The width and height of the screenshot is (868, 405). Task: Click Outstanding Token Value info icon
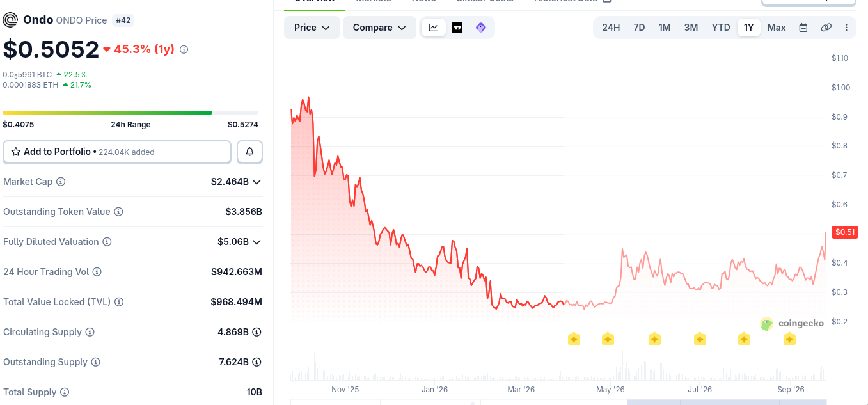[118, 212]
